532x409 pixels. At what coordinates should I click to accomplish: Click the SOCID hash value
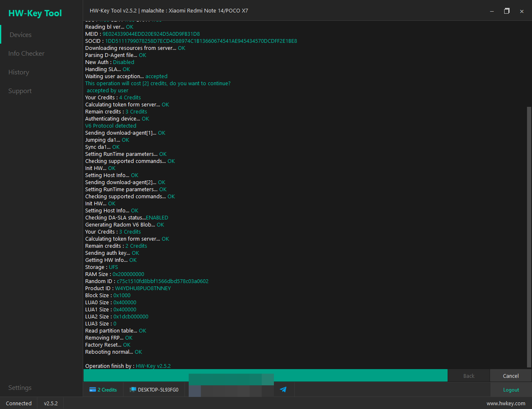[201, 41]
